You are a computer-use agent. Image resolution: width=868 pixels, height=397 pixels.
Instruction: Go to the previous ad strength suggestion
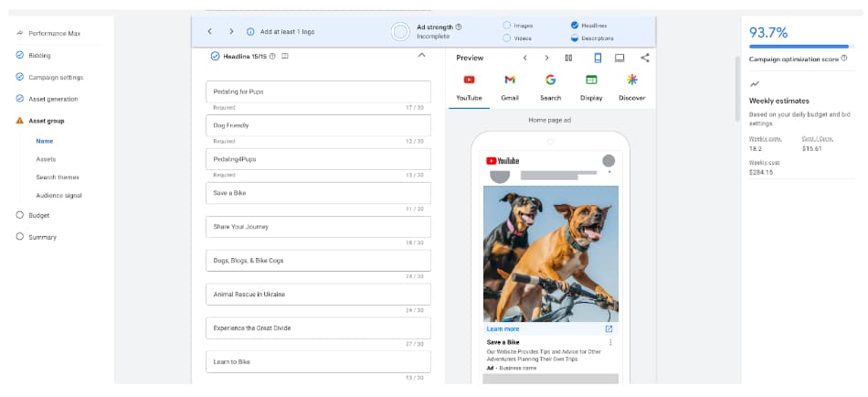210,32
